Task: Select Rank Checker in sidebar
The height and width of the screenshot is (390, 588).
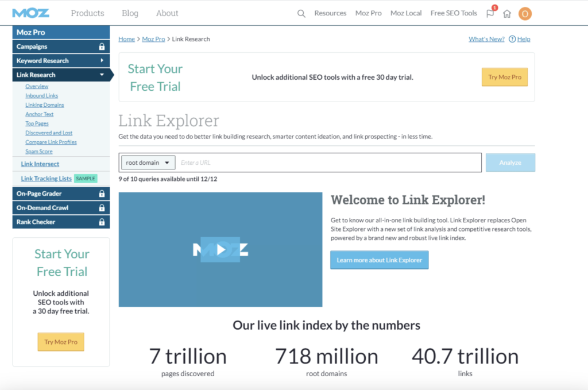Action: point(61,222)
